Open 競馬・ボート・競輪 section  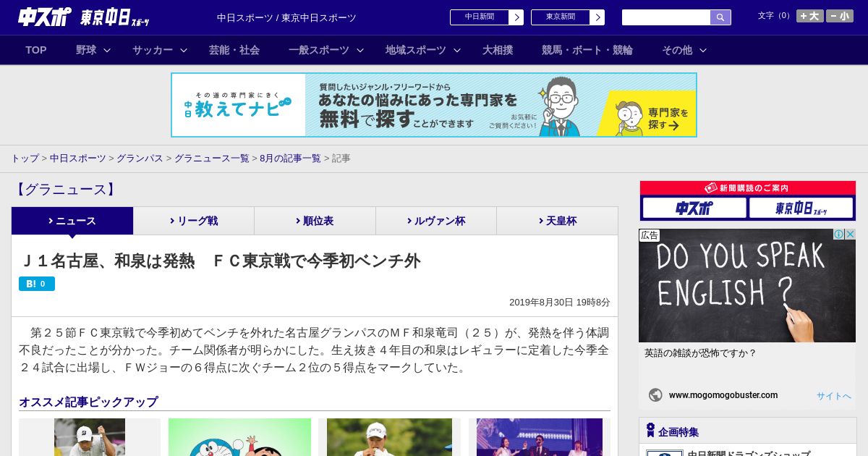tap(587, 50)
